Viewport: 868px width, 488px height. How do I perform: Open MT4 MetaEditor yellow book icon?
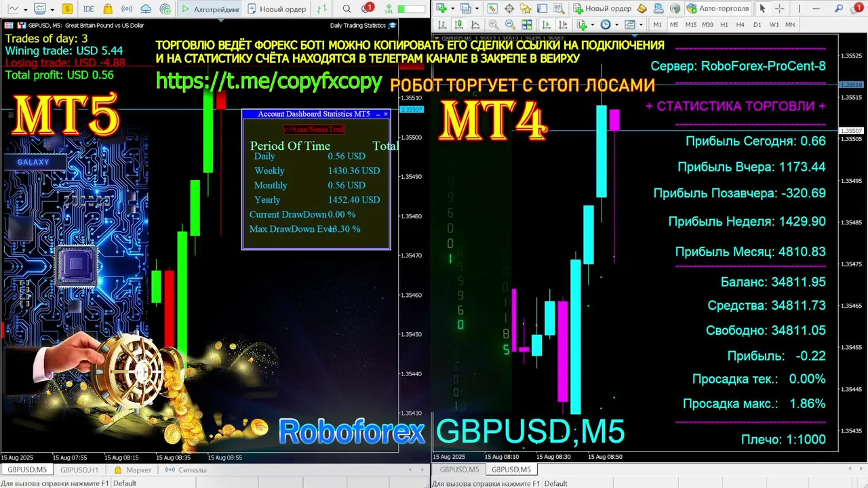(x=642, y=9)
